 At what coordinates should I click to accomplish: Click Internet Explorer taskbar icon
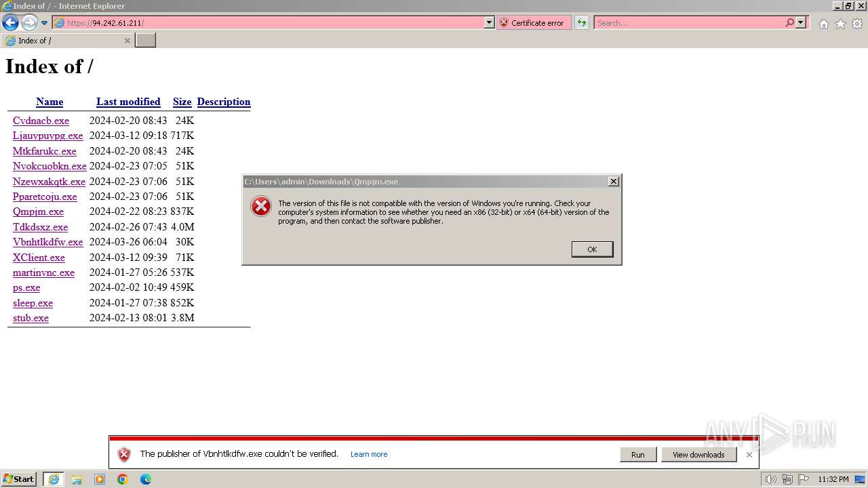pyautogui.click(x=54, y=479)
